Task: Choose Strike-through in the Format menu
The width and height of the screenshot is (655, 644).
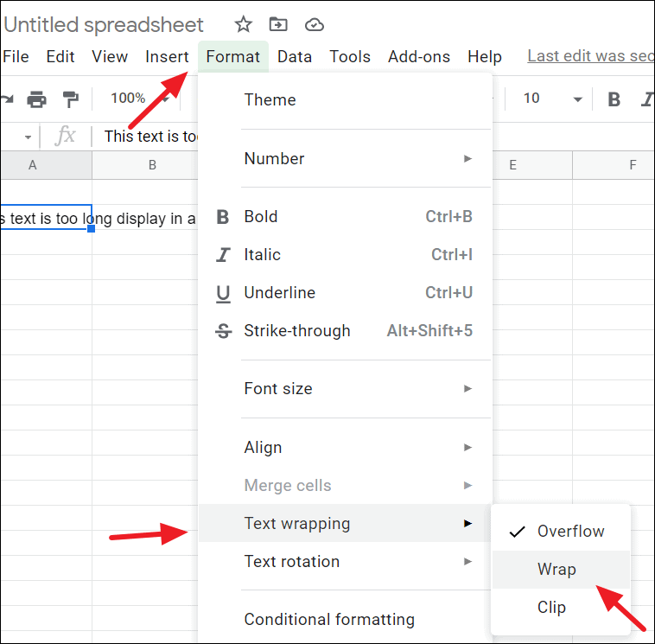Action: [x=345, y=330]
